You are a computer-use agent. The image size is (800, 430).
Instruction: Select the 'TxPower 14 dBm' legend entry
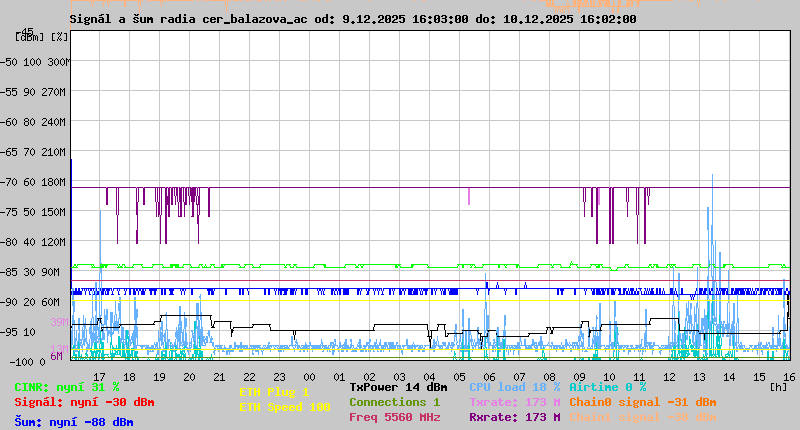coord(398,387)
